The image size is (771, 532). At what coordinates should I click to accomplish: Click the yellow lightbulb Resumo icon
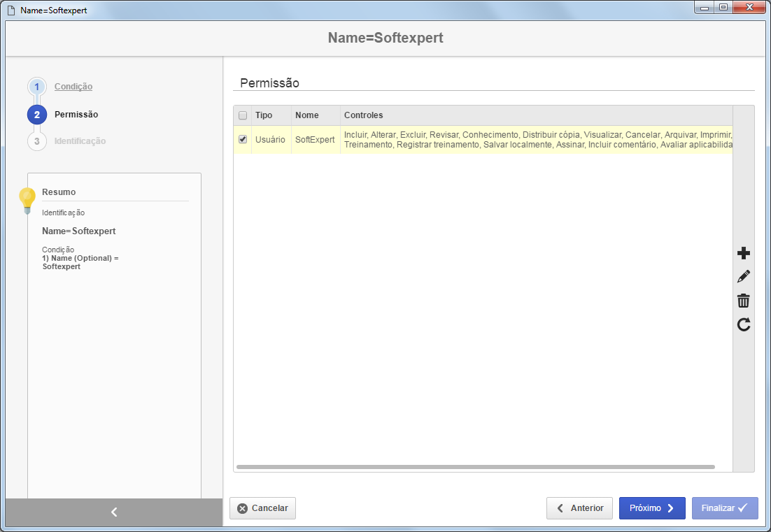[27, 201]
